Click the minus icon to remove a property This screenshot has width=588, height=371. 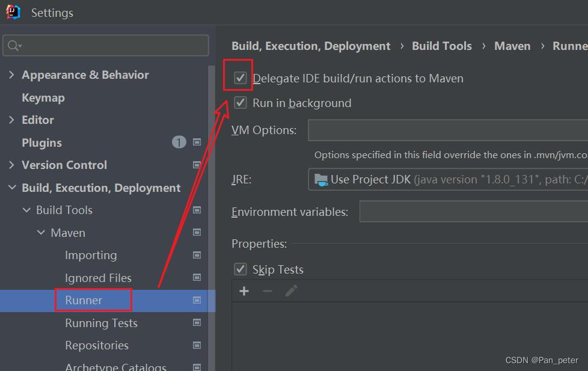pyautogui.click(x=268, y=291)
